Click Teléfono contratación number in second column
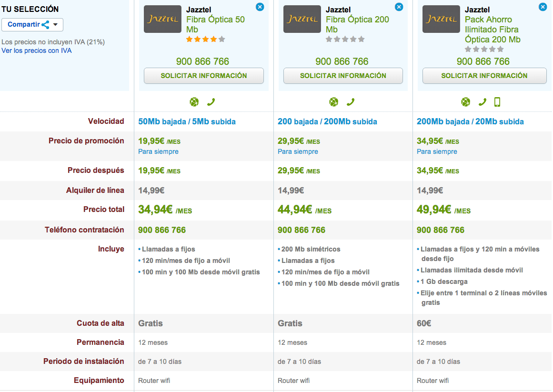This screenshot has height=392, width=553. 302,230
